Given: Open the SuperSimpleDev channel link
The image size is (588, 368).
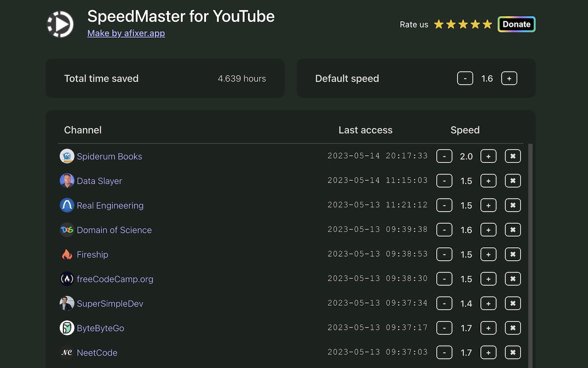Looking at the screenshot, I should (110, 304).
